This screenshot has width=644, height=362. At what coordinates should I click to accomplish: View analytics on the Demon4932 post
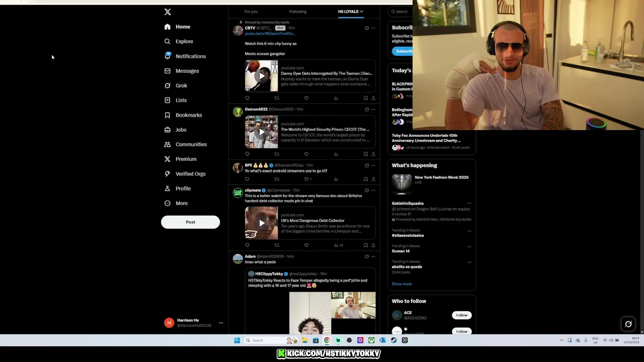336,154
